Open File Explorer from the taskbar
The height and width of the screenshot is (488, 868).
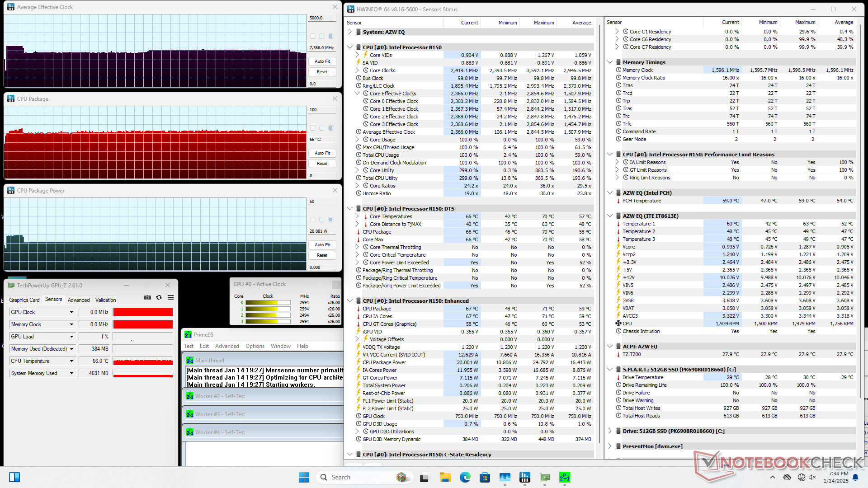click(445, 477)
